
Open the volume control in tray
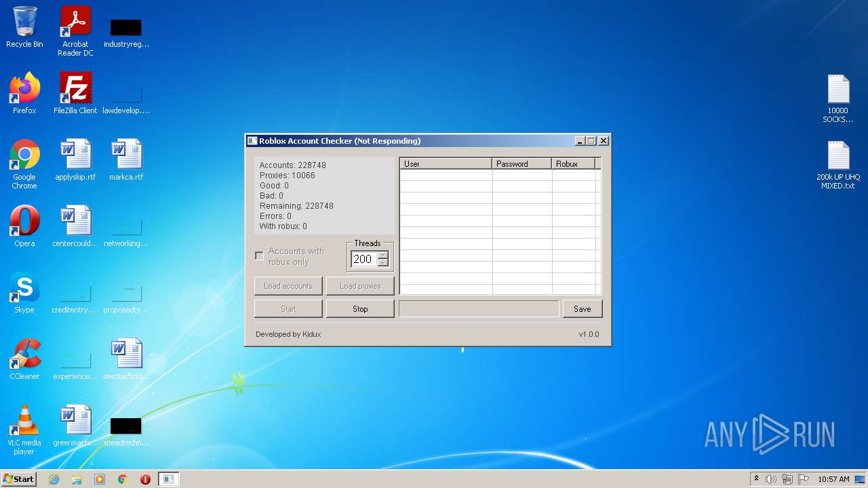pyautogui.click(x=771, y=479)
